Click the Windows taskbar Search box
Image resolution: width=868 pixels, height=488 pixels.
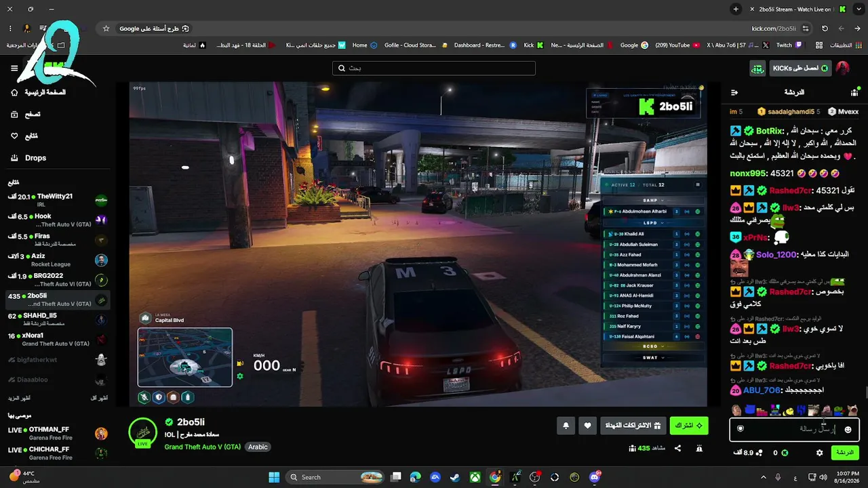[x=336, y=477]
